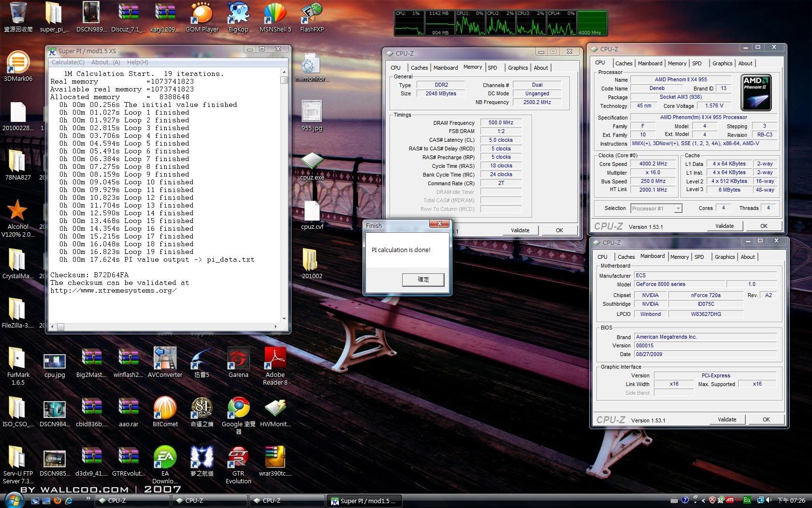Click OK in the Memory CPU-Z window
The width and height of the screenshot is (812, 508).
(x=559, y=230)
